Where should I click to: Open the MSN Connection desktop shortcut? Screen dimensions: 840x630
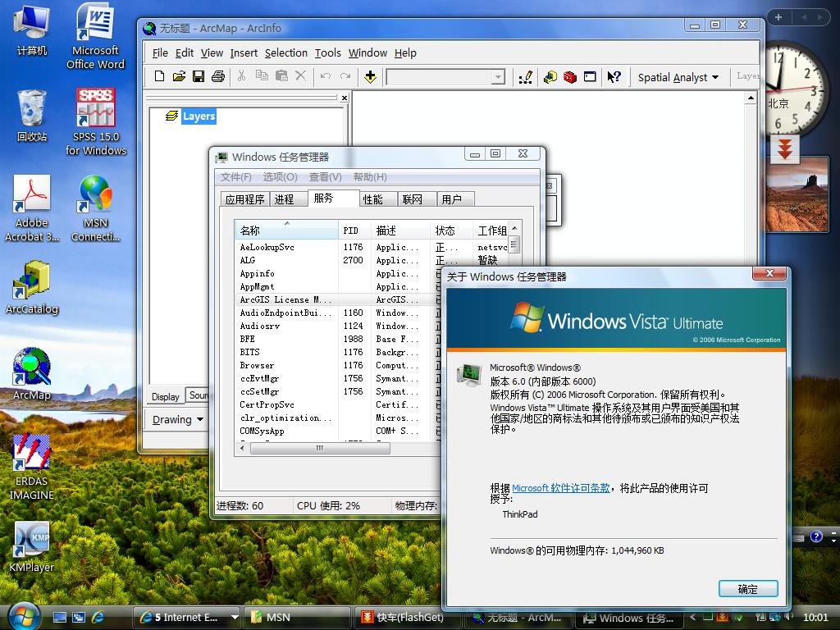95,208
